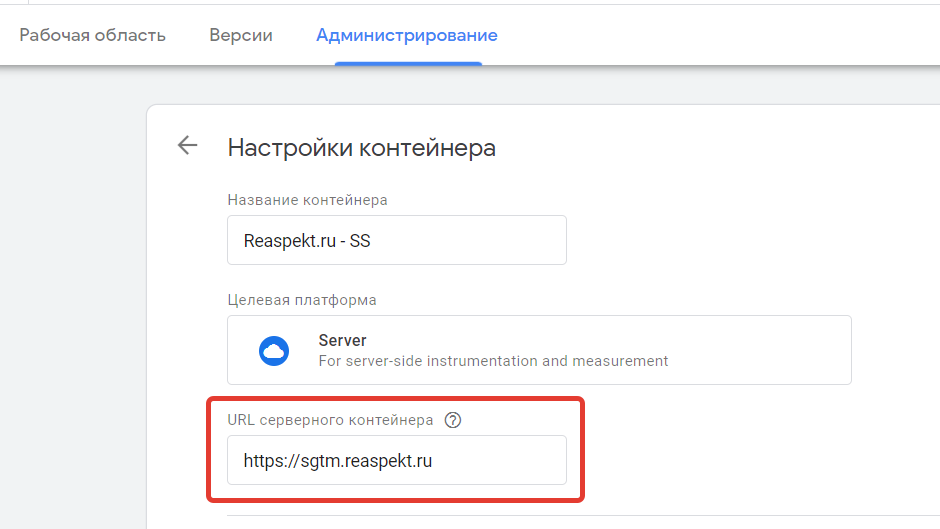Focus the container name input field

(x=396, y=241)
